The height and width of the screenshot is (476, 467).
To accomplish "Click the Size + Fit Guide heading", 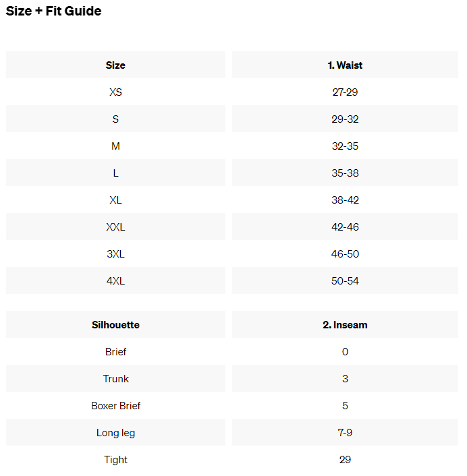I will point(53,11).
